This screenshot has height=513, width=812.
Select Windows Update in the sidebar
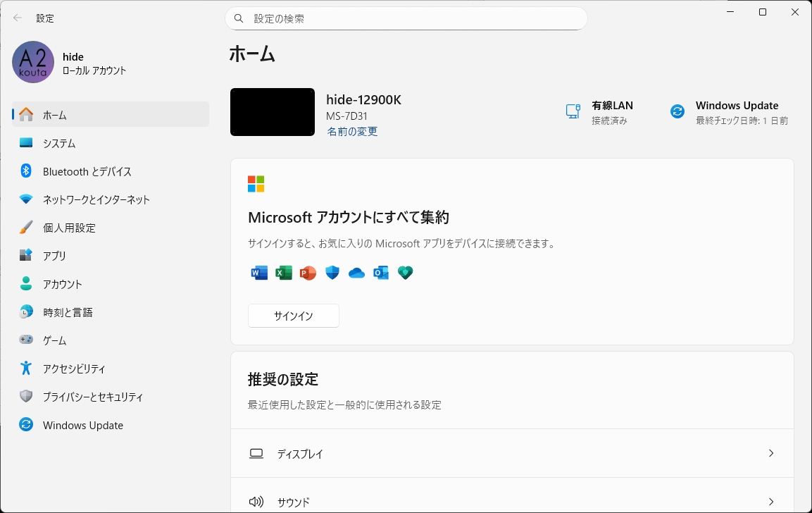click(111, 425)
